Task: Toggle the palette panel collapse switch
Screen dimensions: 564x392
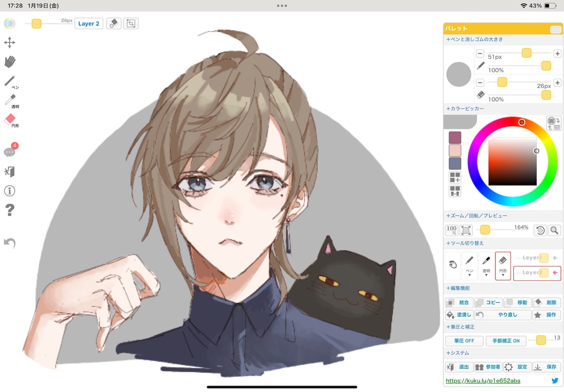Action: 555,30
